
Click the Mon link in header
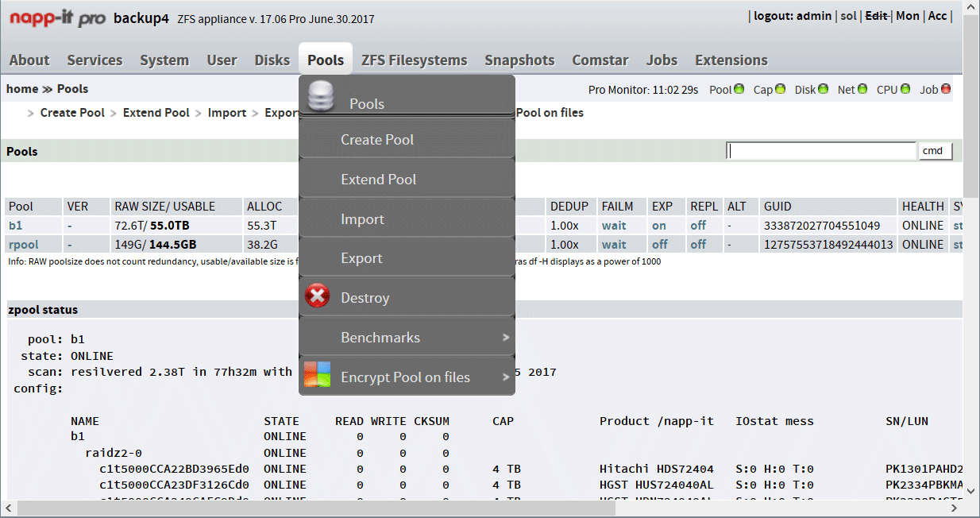click(x=908, y=16)
